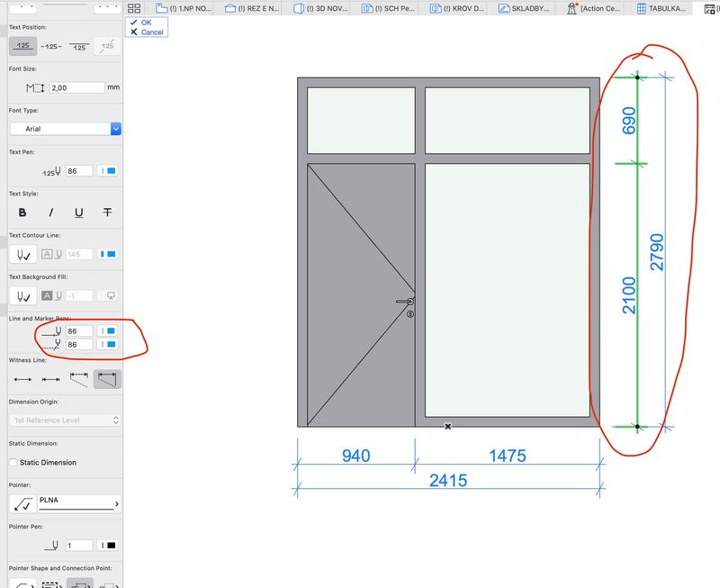720x588 pixels.
Task: Select text position below the line
Action: click(x=79, y=46)
